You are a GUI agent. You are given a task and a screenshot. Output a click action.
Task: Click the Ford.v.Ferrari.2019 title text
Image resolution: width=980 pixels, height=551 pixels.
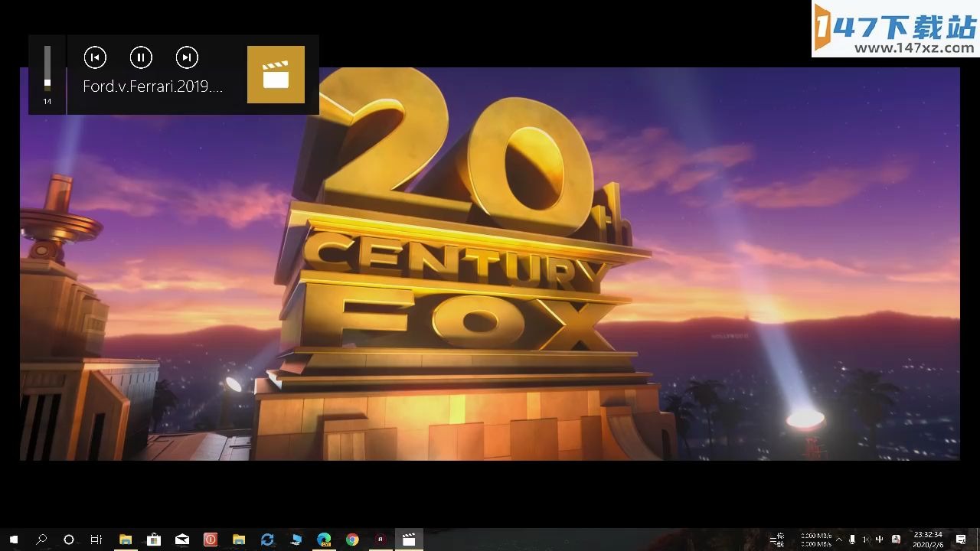pyautogui.click(x=152, y=86)
